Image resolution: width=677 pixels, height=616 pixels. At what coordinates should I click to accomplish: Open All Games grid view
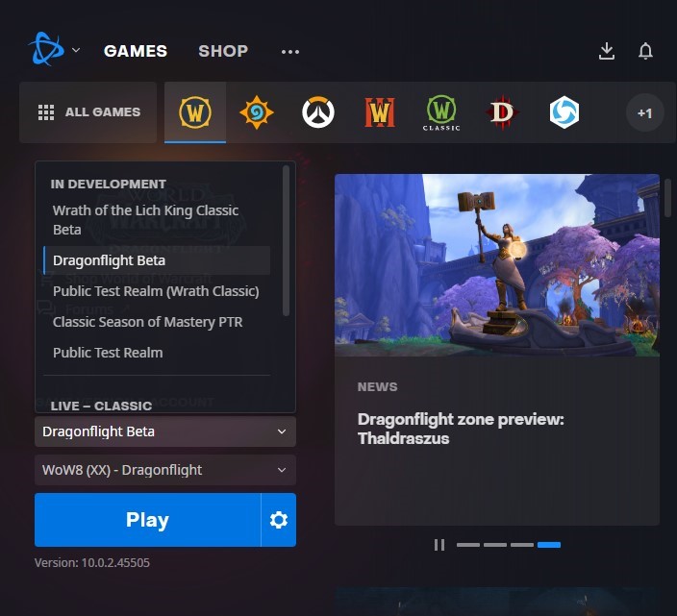tap(88, 112)
